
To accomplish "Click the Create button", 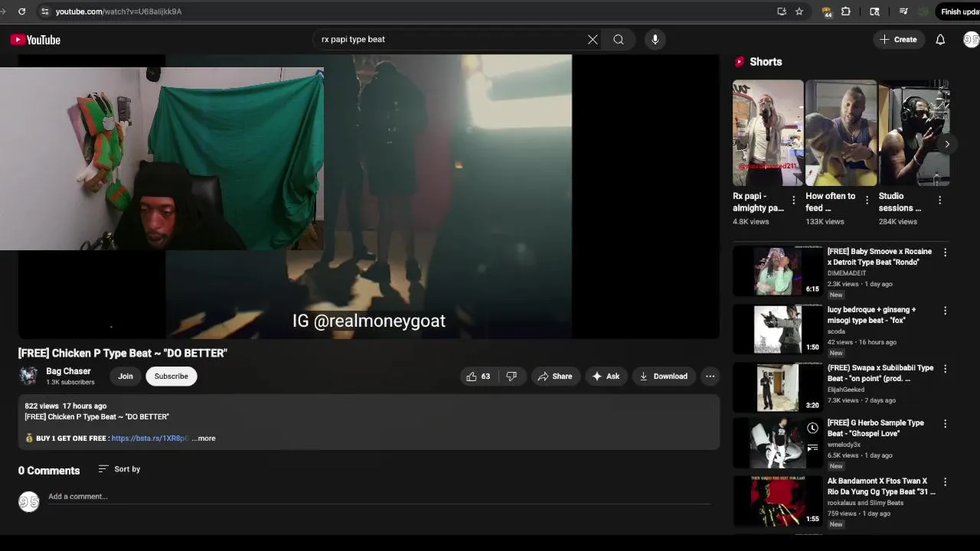I will [x=898, y=40].
